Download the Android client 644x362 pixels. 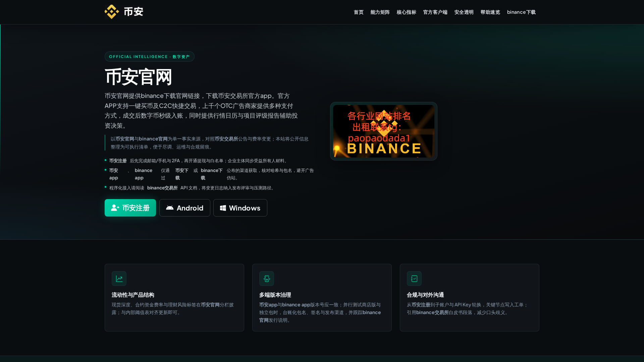185,208
